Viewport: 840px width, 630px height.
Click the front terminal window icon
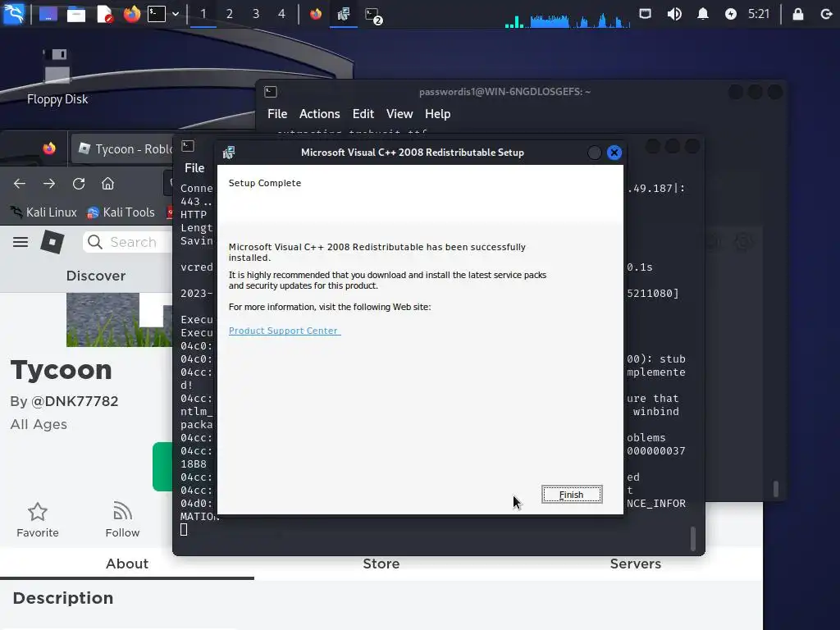tap(188, 146)
